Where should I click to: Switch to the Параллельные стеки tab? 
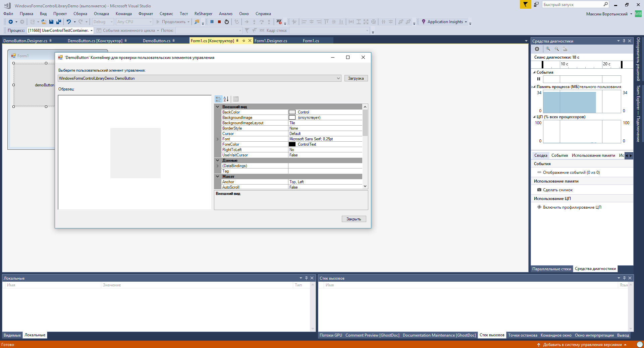551,269
